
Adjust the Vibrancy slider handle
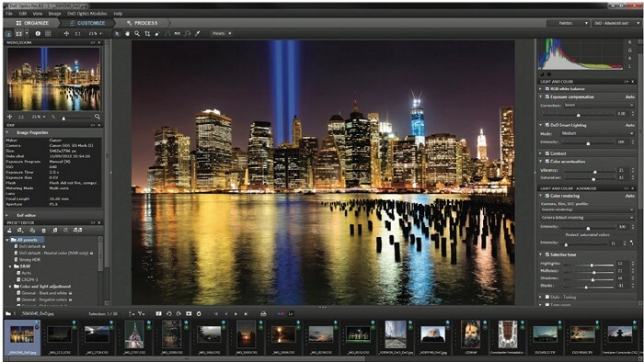594,172
